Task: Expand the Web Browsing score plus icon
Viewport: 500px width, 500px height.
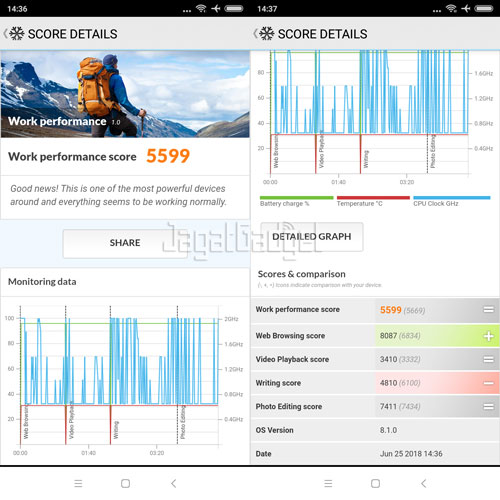Action: coord(489,336)
